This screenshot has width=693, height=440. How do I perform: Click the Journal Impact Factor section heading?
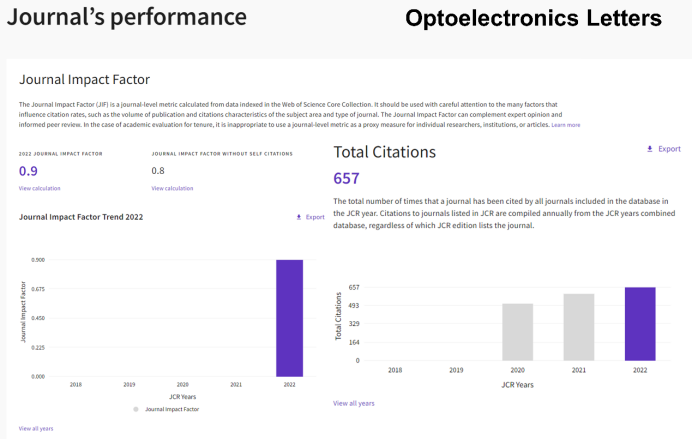(84, 79)
